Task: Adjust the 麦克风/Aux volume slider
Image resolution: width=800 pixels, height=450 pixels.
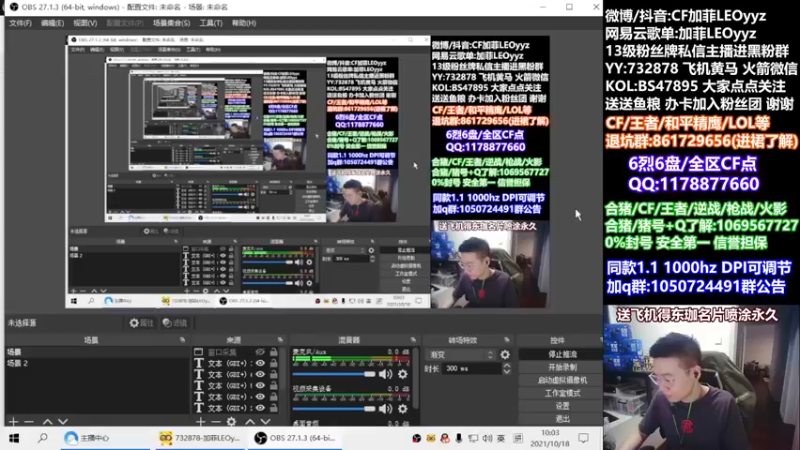Action: coord(334,374)
